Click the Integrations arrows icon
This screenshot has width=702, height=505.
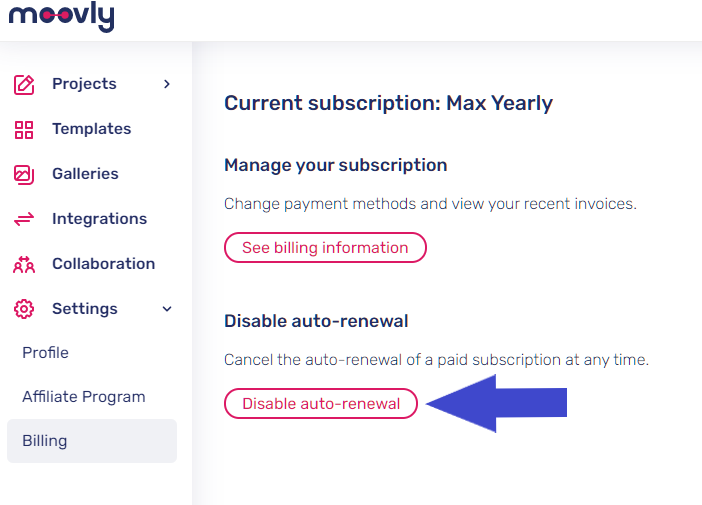(24, 219)
